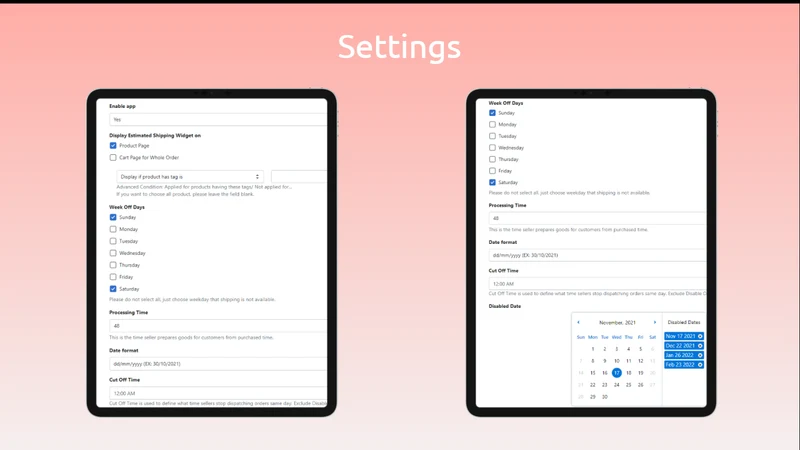
Task: Select day 15 in the calendar
Action: (x=593, y=373)
